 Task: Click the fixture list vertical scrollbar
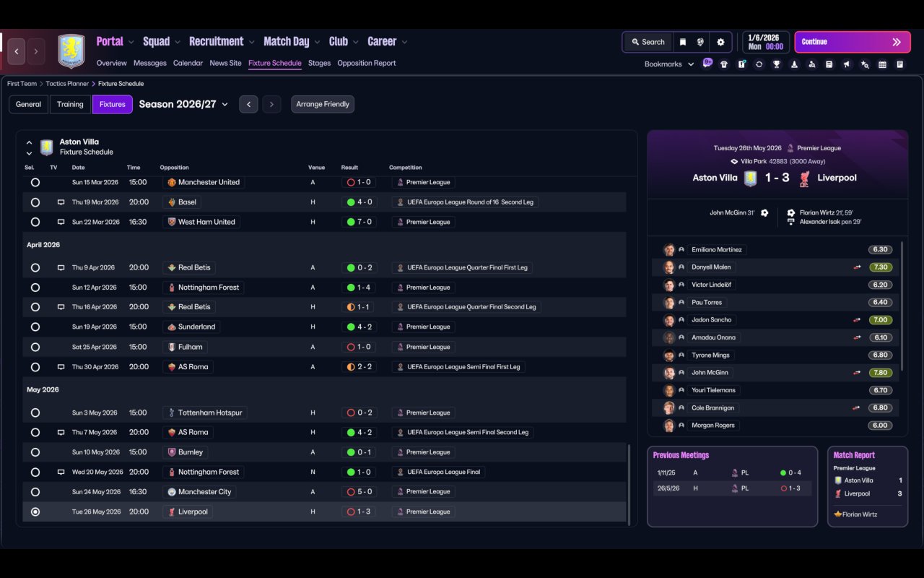coord(630,484)
